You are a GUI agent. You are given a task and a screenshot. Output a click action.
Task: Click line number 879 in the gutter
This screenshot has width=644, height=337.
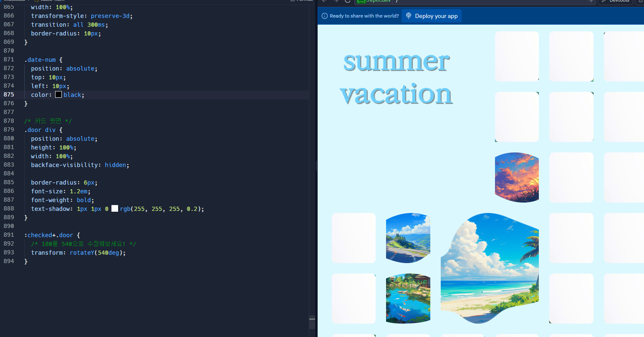click(x=9, y=130)
